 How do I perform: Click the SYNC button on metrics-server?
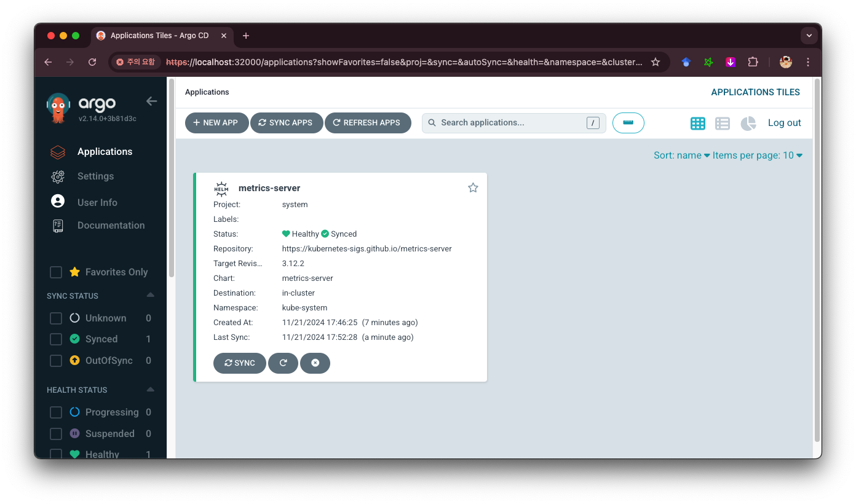pyautogui.click(x=240, y=363)
